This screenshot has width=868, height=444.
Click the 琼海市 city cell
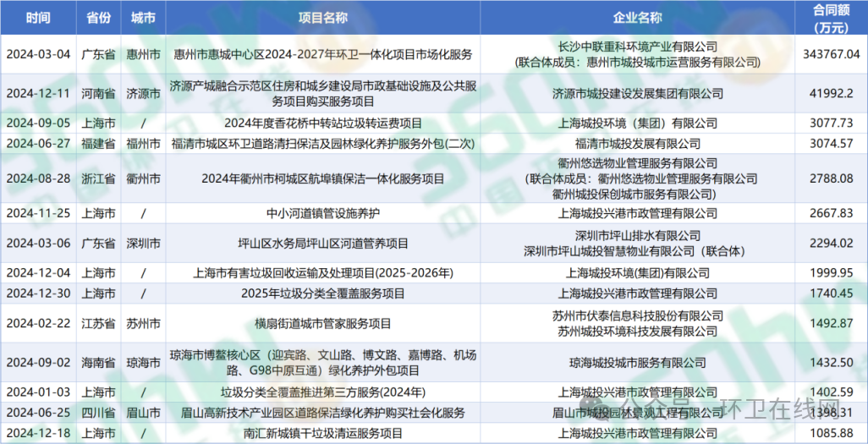click(143, 362)
